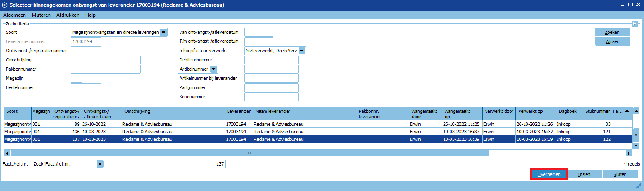Click the Pakbonnummer input field
This screenshot has height=191, width=644.
[106, 69]
